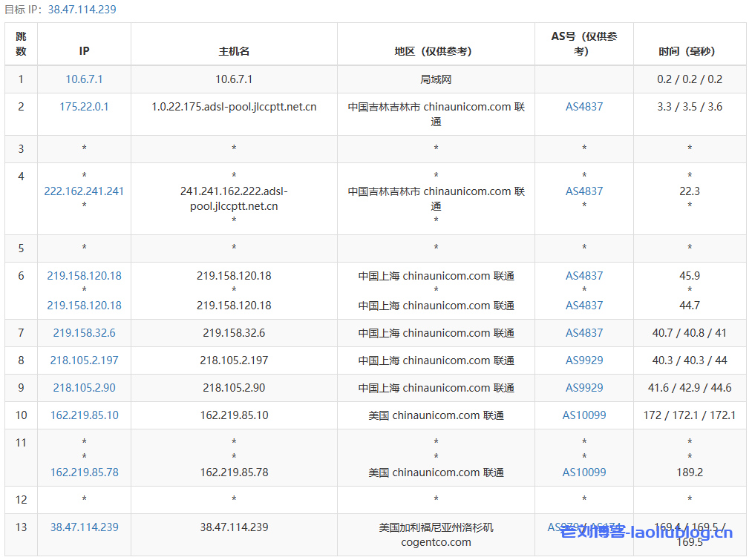Open the 218.105.2.197 IP link
This screenshot has width=752, height=560.
click(x=84, y=360)
